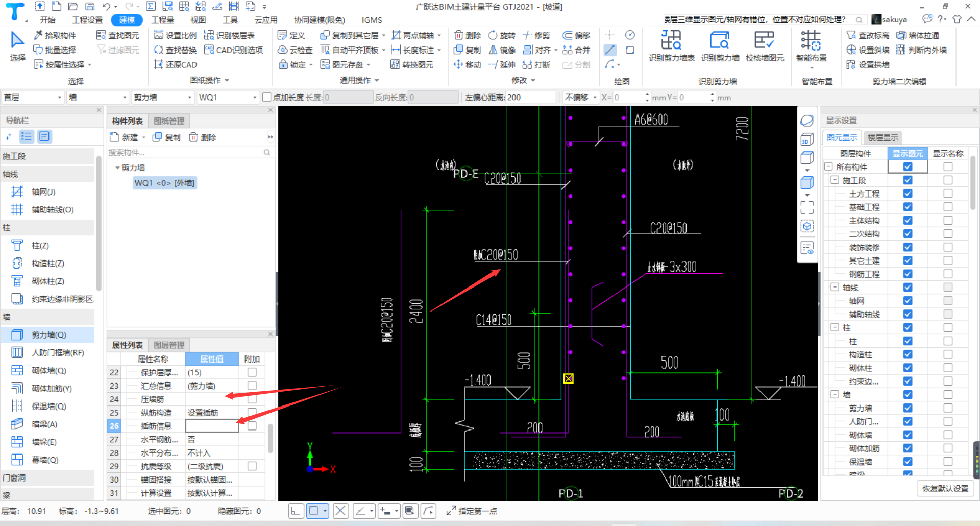
Task: Toggle 轴网 display element checkbox
Action: click(908, 301)
